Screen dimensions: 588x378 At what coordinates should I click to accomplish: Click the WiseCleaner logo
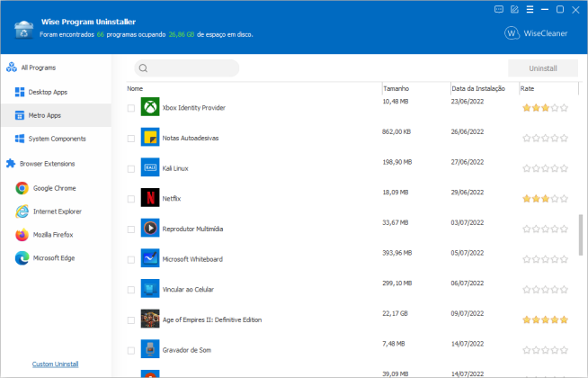tap(536, 33)
